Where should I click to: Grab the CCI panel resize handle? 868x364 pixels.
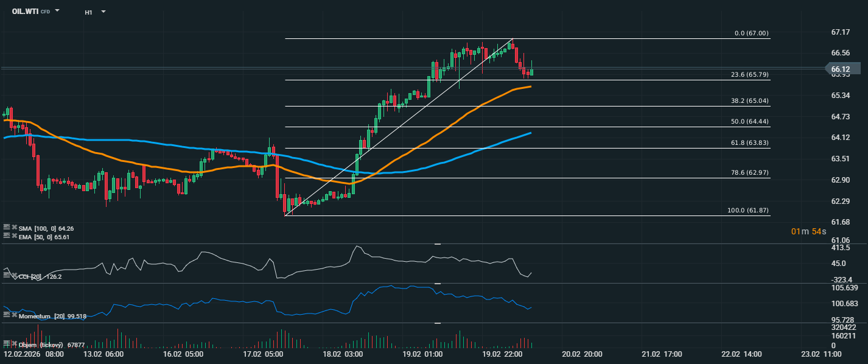[x=437, y=244]
